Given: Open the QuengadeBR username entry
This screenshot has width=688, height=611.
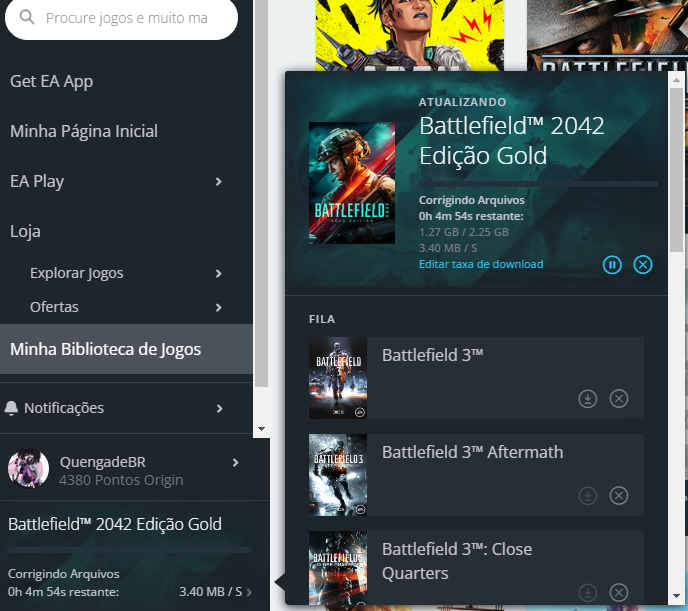Looking at the screenshot, I should (x=103, y=462).
